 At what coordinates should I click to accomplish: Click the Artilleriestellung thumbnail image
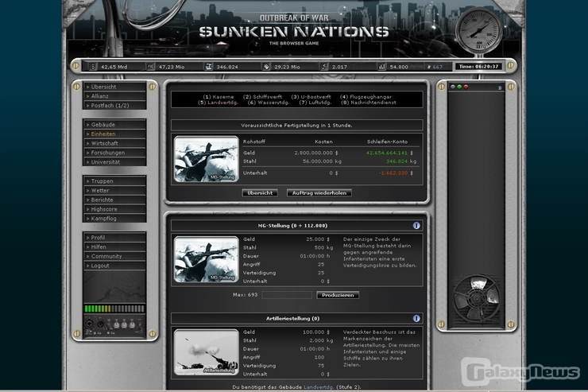(x=207, y=352)
